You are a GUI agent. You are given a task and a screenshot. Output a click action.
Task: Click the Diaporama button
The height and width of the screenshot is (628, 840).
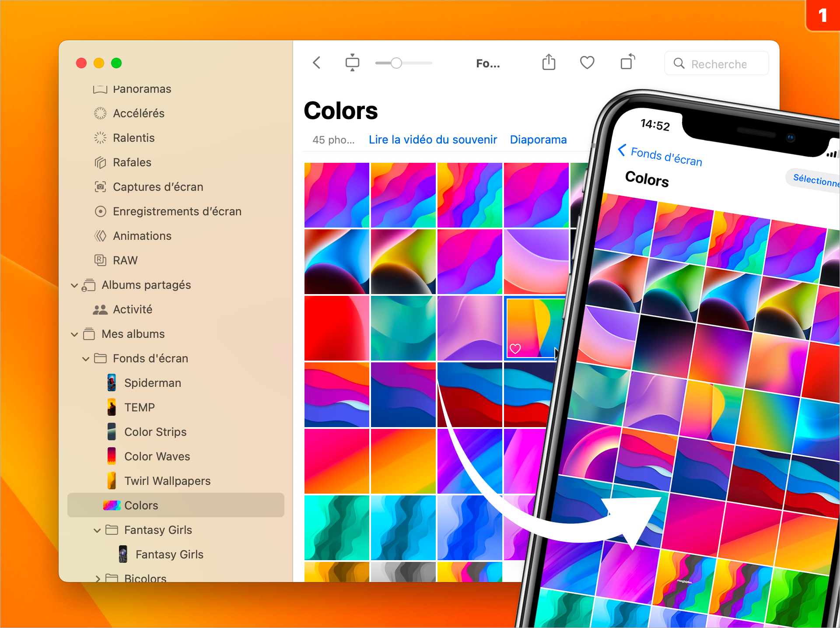pos(540,139)
